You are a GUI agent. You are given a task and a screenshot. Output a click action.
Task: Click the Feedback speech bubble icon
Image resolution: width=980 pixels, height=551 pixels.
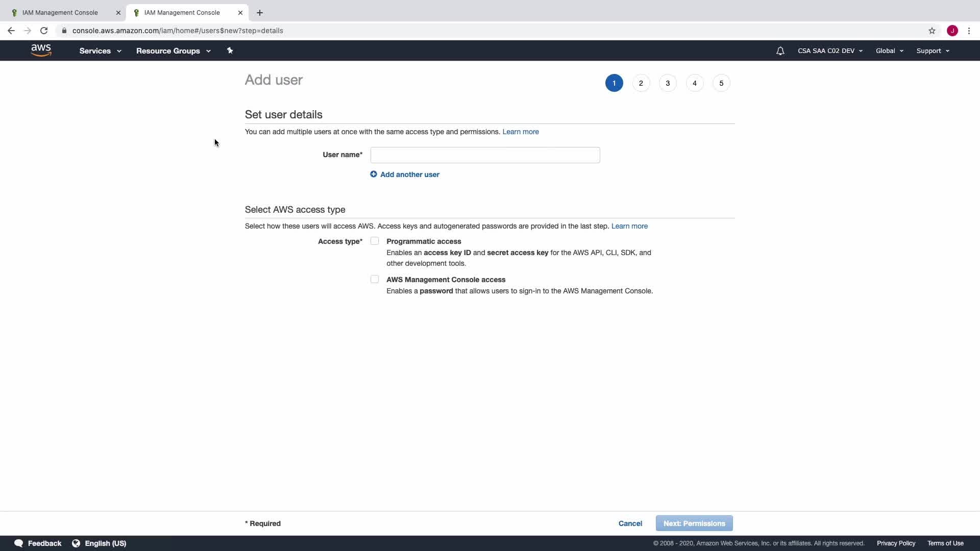pos(19,543)
